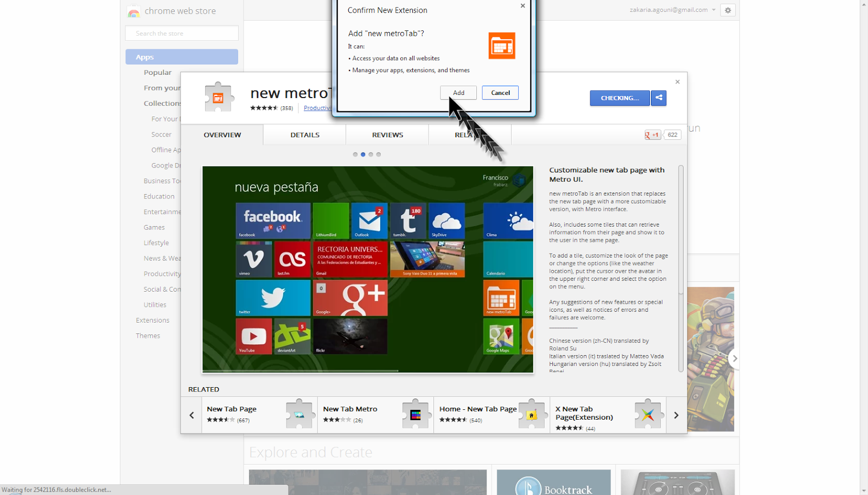
Task: Click the twitter bird tile
Action: pyautogui.click(x=273, y=298)
